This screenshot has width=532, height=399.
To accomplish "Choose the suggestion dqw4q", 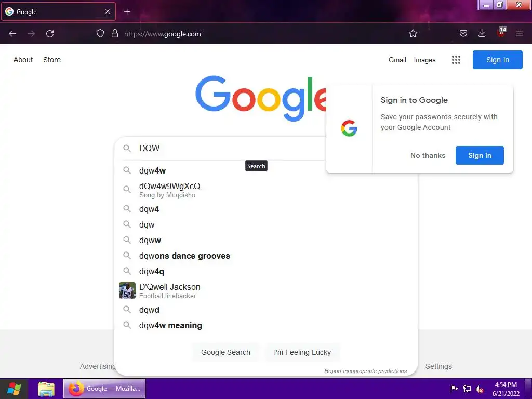I will 266,271.
